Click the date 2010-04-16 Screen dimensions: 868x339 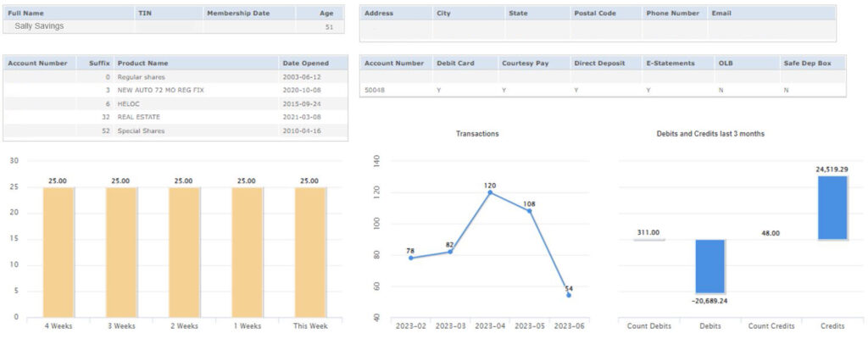click(x=302, y=131)
